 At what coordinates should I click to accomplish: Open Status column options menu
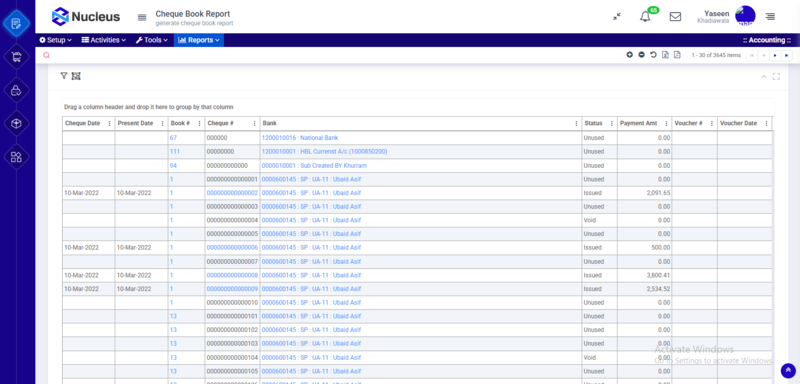point(611,123)
